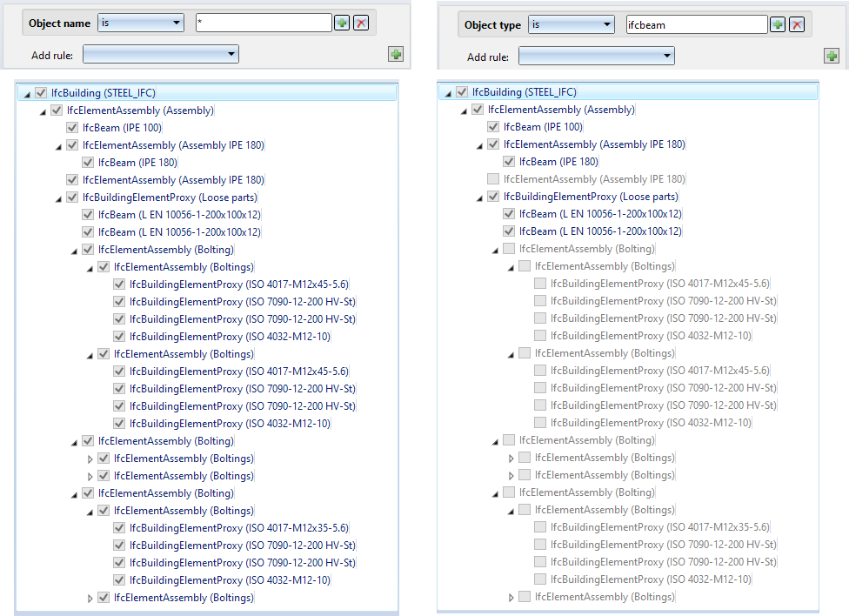849x616 pixels.
Task: Select IfcBeam (IPE 100) row in right tree
Action: tap(543, 127)
